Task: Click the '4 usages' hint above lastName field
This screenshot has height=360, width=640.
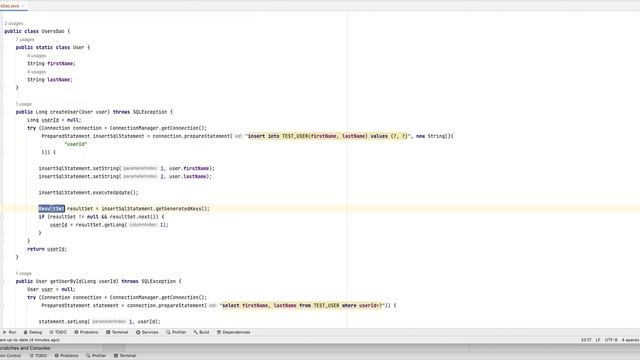Action: [37, 72]
